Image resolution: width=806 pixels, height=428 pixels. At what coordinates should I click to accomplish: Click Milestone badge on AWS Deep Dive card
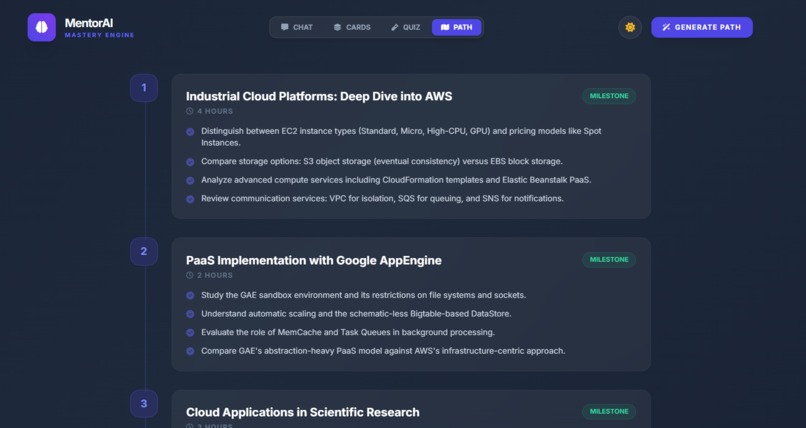tap(609, 96)
